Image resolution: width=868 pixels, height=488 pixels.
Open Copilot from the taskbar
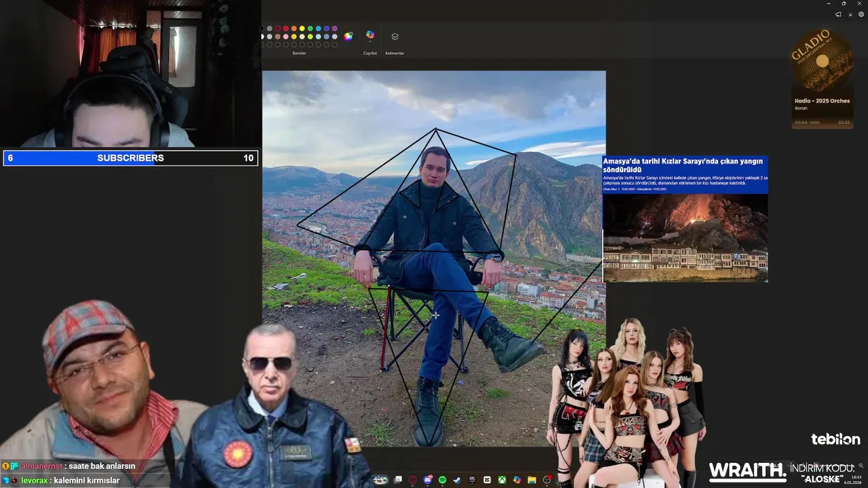coord(517,480)
